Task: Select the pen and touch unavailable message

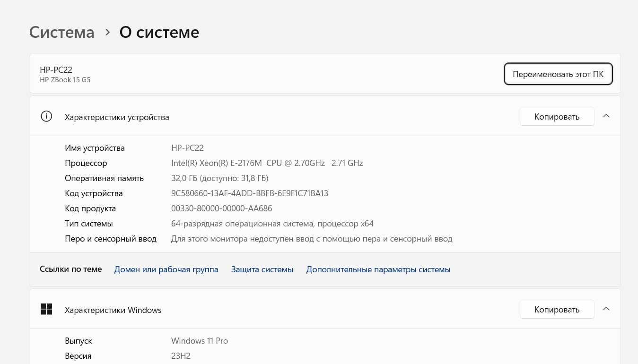Action: [312, 239]
